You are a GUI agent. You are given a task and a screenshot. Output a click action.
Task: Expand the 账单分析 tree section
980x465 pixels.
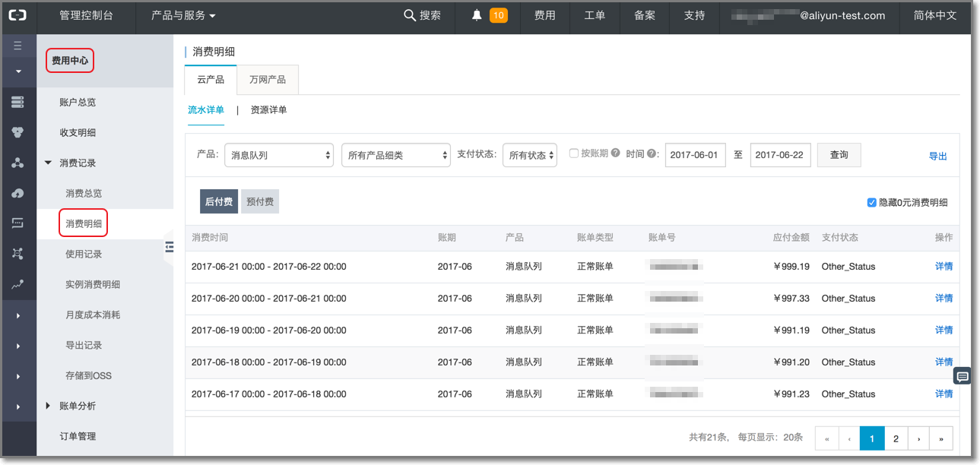[49, 406]
